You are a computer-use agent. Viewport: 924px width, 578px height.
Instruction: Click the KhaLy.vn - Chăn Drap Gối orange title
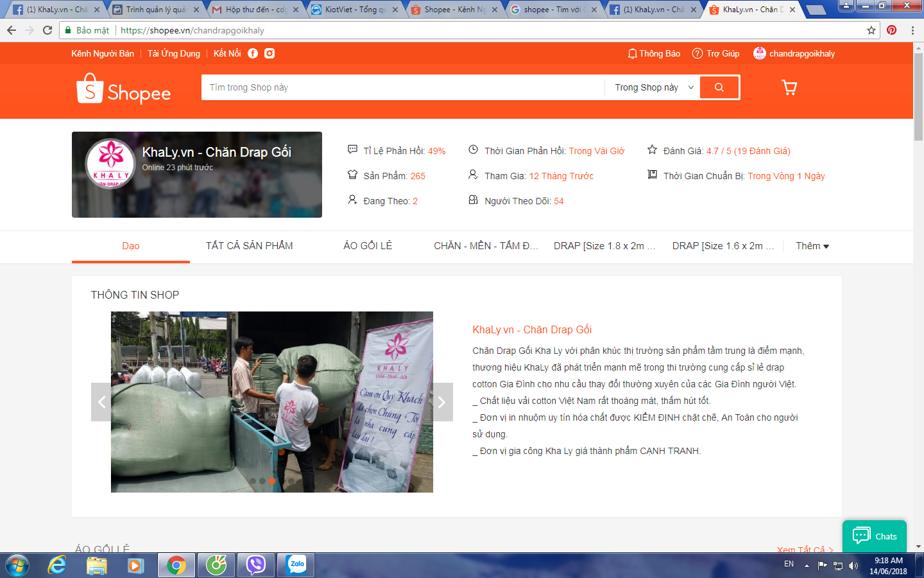pyautogui.click(x=532, y=329)
